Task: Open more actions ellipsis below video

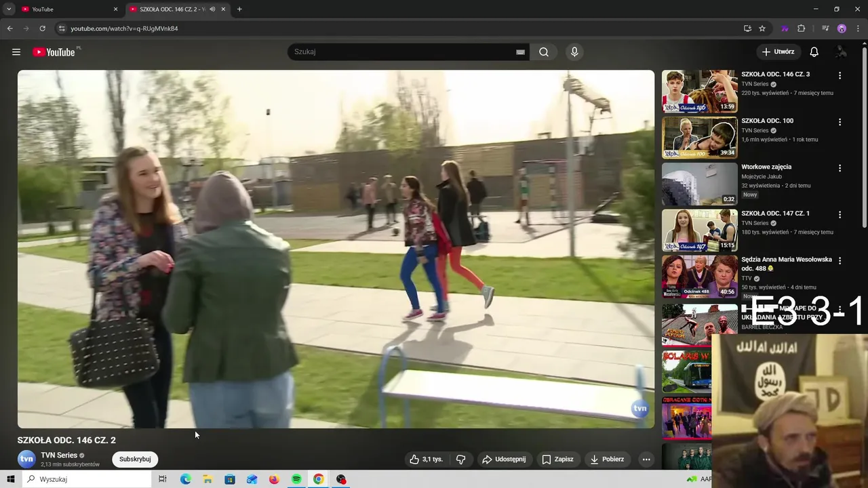Action: (x=646, y=459)
